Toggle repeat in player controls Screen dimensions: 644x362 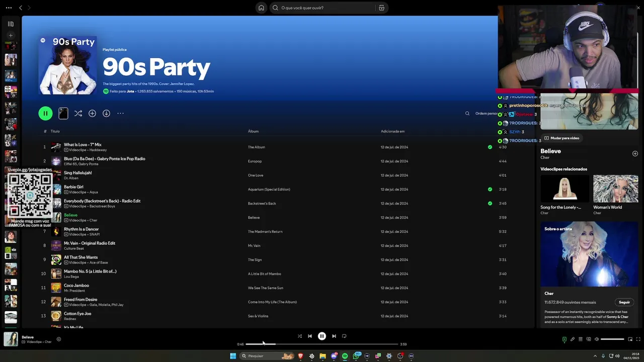point(344,336)
